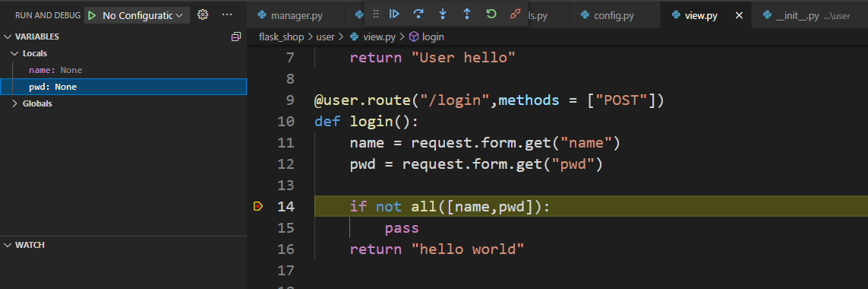Toggle the breakpoint on line 14
Screen dimensions: 868x289
[258, 206]
